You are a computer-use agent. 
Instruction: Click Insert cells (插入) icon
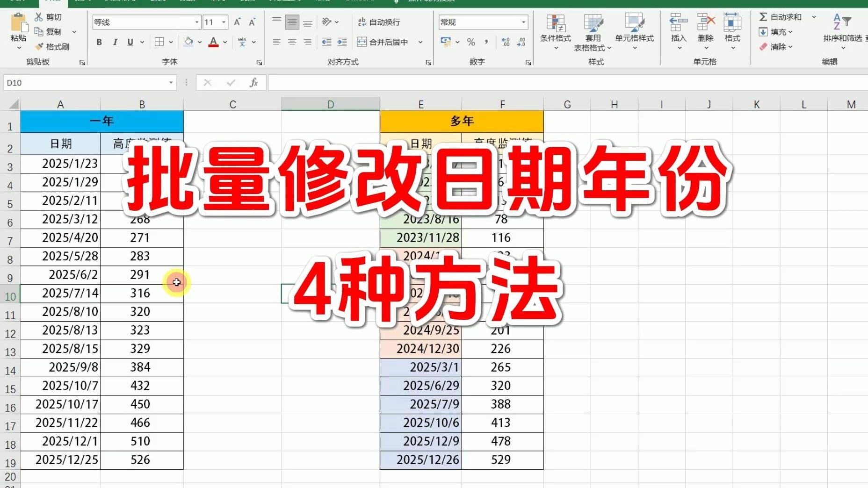tap(679, 22)
